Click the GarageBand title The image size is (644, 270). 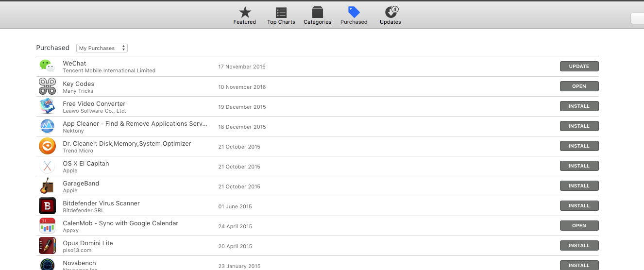(81, 184)
